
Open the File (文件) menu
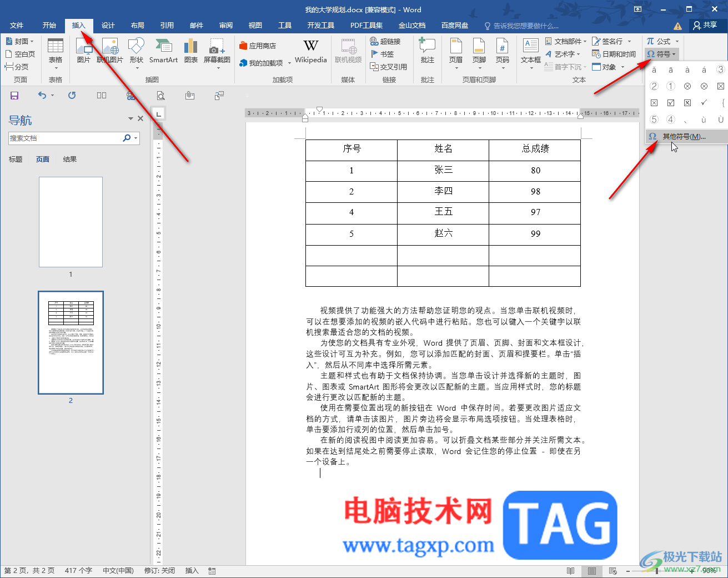click(x=17, y=26)
